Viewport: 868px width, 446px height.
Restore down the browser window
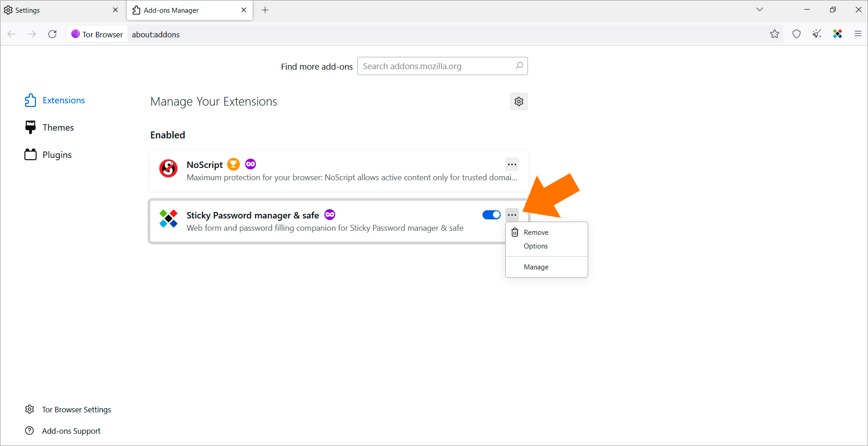coord(832,10)
